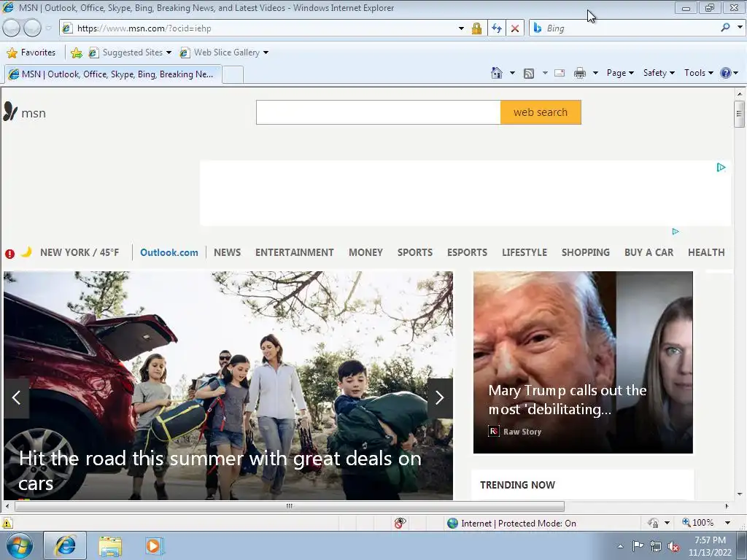
Task: Open Windows Media Player taskbar icon
Action: point(154,546)
